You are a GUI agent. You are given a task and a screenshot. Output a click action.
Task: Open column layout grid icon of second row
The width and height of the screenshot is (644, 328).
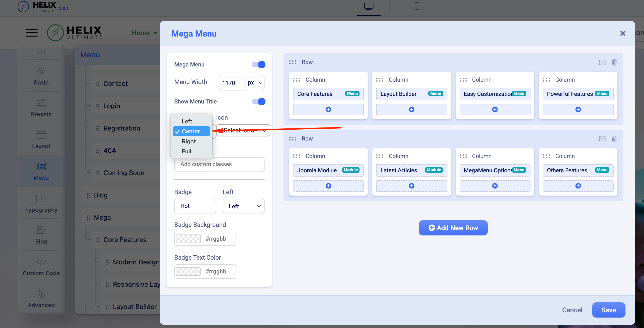602,139
